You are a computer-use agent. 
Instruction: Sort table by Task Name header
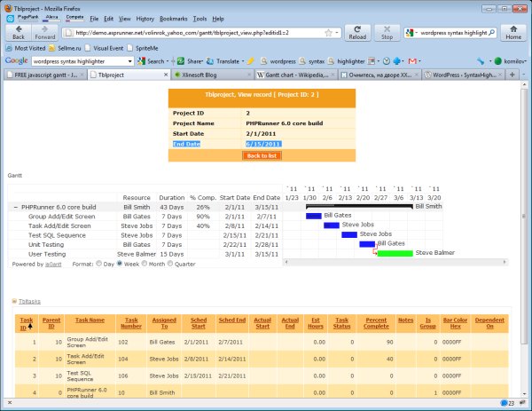pos(90,320)
